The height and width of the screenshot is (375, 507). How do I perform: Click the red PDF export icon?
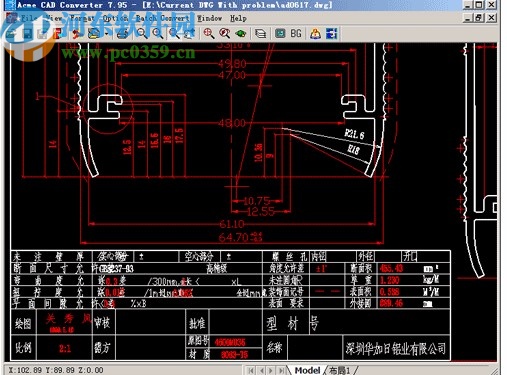58,34
